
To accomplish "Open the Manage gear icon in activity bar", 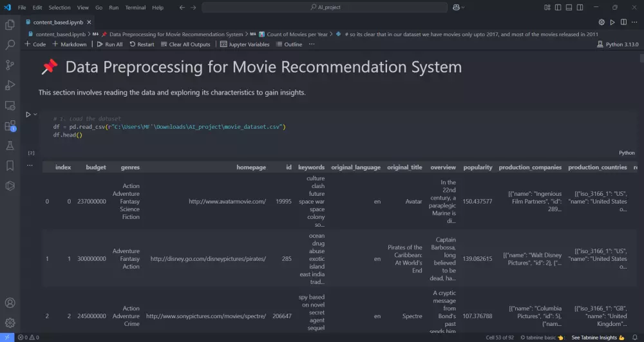I will [10, 323].
